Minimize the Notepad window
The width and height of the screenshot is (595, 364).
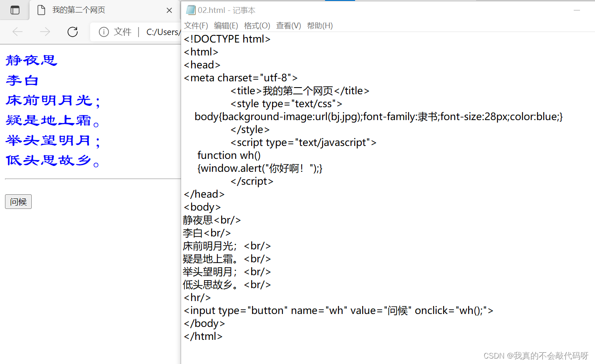(577, 10)
